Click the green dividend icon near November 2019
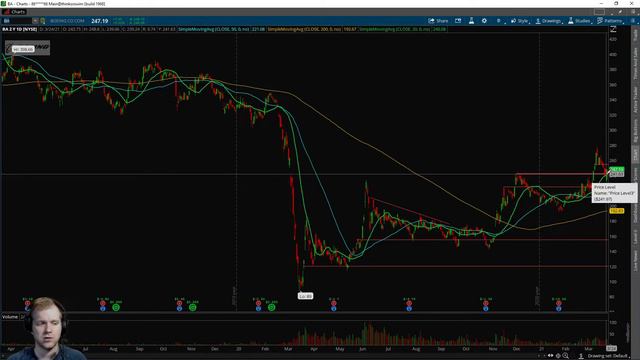The height and width of the screenshot is (360, 640). click(x=193, y=307)
